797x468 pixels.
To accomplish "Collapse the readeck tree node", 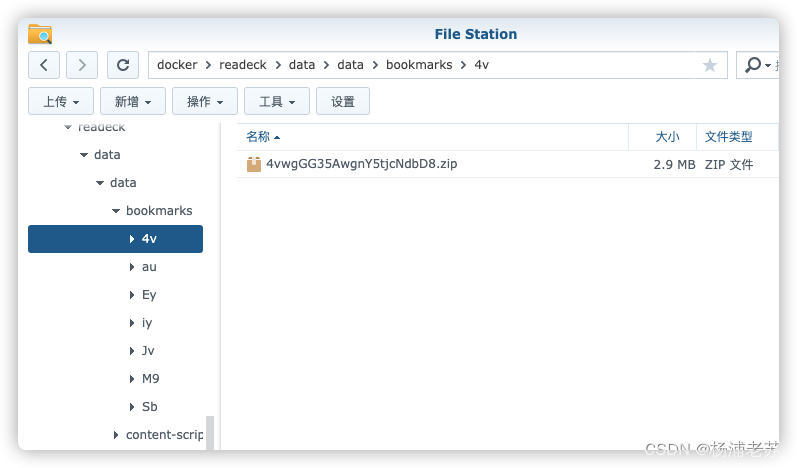I will [x=68, y=127].
